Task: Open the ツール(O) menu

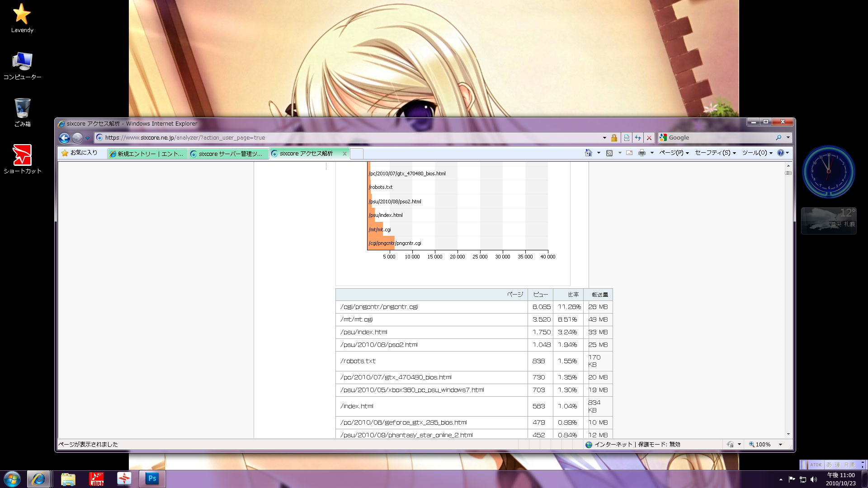Action: (757, 153)
